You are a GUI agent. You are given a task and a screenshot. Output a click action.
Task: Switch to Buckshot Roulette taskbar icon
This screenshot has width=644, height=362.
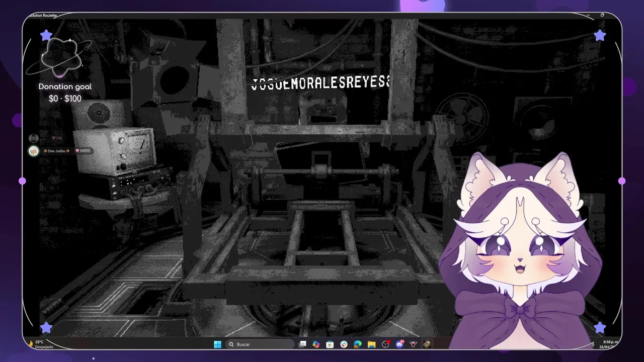(427, 344)
